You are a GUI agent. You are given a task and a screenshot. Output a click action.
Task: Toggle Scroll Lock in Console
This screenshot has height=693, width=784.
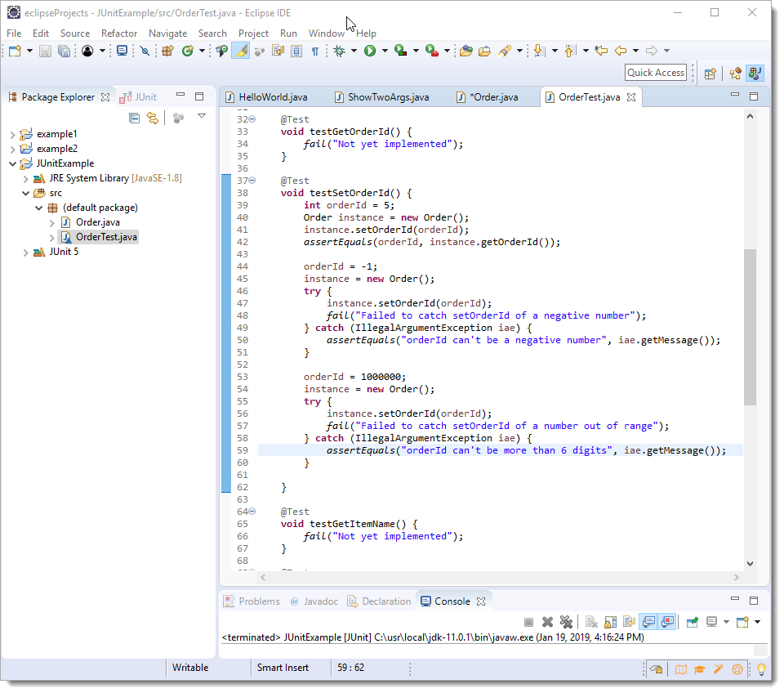click(610, 622)
